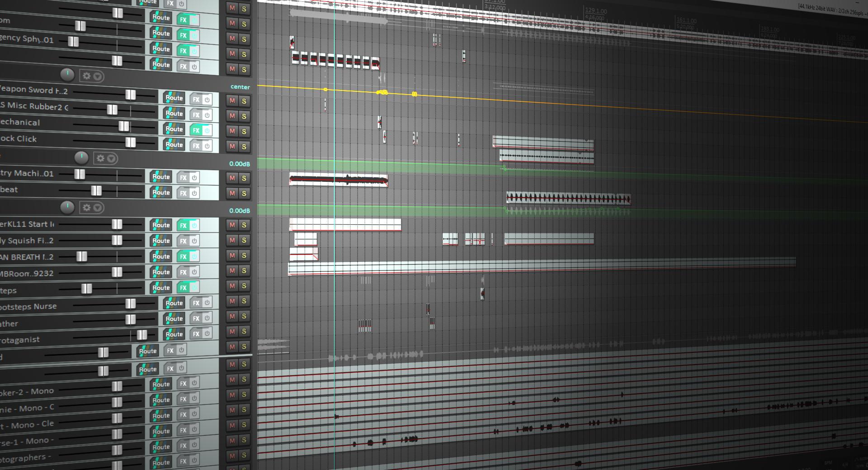Mute the BREATH track
Screen dimensions: 868x470
(x=232, y=255)
